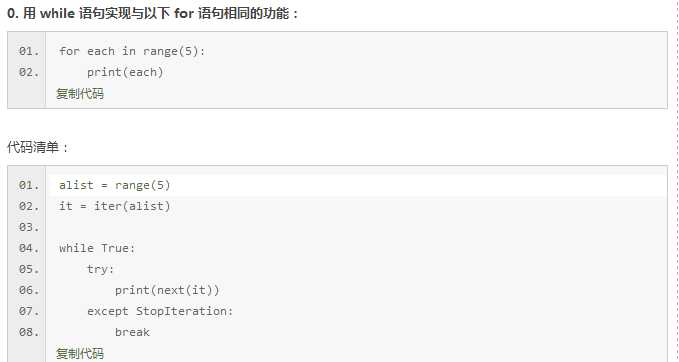Click line number 07 beside except line
This screenshot has height=362, width=679.
click(29, 311)
